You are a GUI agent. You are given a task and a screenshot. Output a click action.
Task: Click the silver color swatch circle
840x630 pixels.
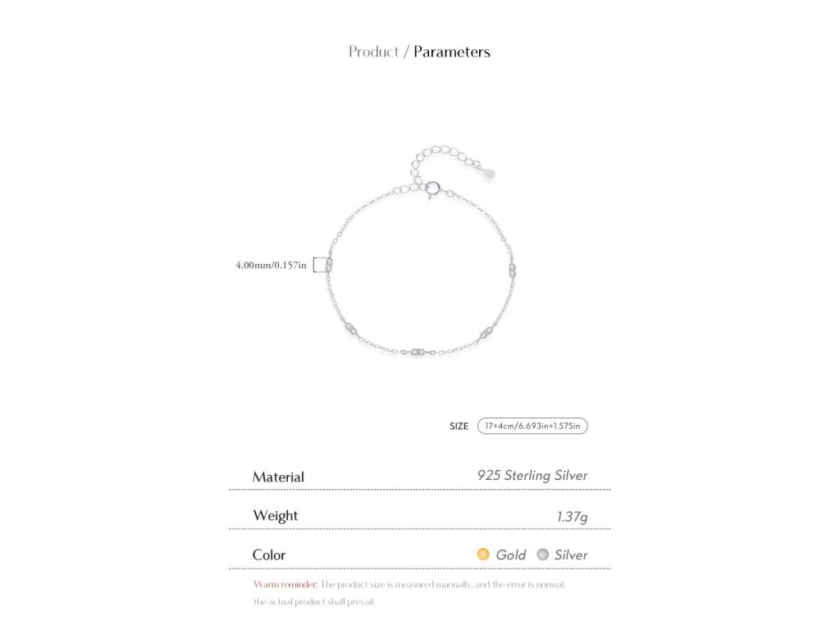[543, 554]
